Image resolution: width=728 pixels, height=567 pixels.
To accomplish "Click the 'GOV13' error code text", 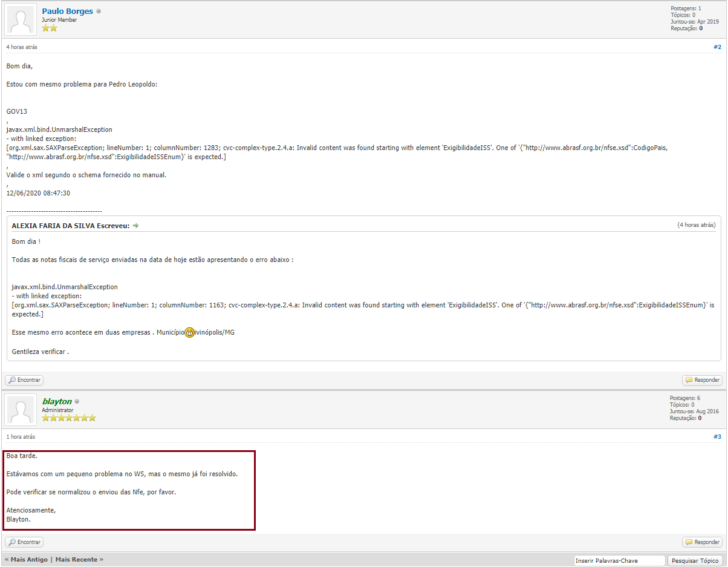I will coord(17,111).
